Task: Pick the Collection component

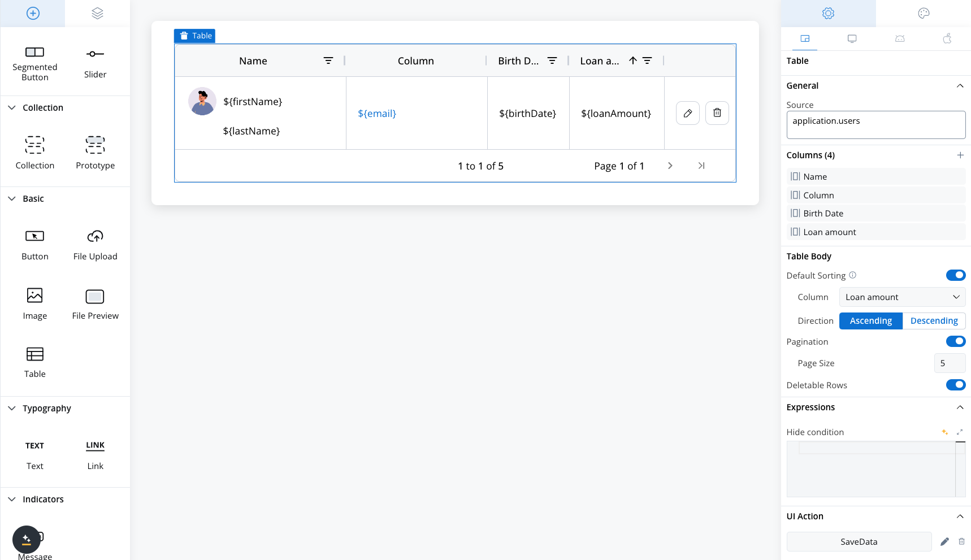Action: point(35,153)
